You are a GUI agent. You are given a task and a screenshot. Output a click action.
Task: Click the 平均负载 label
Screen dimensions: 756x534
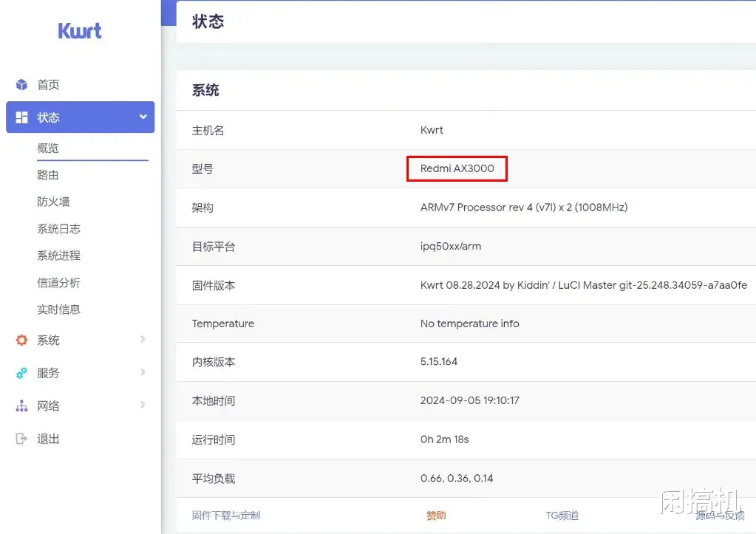click(213, 479)
